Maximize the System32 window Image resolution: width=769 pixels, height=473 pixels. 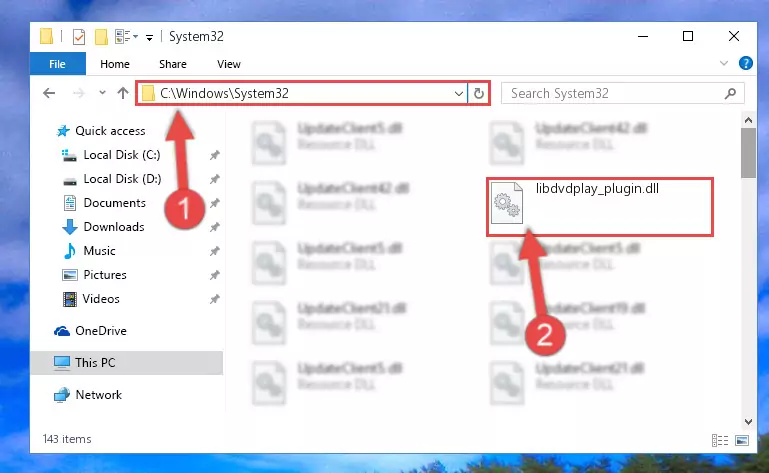[x=688, y=36]
